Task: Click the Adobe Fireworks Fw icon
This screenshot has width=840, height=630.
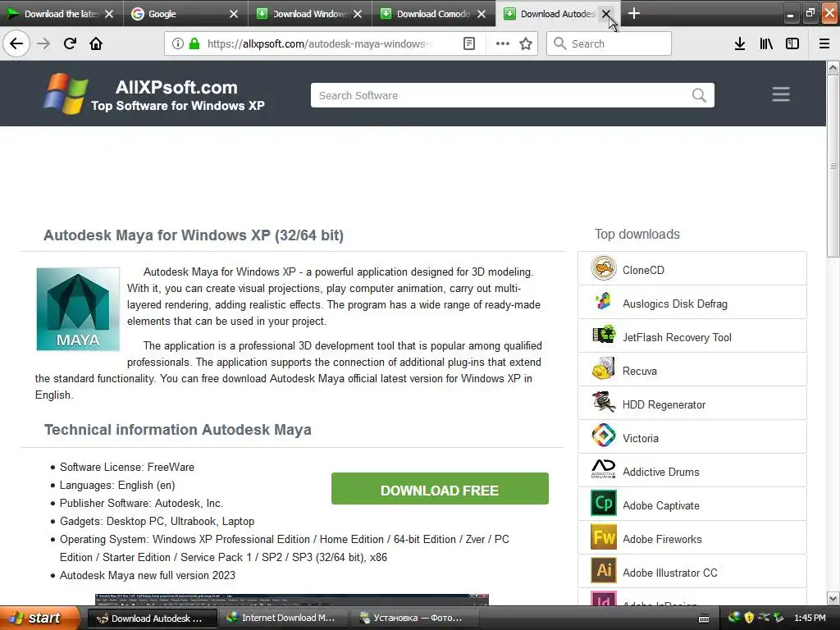Action: coord(603,537)
